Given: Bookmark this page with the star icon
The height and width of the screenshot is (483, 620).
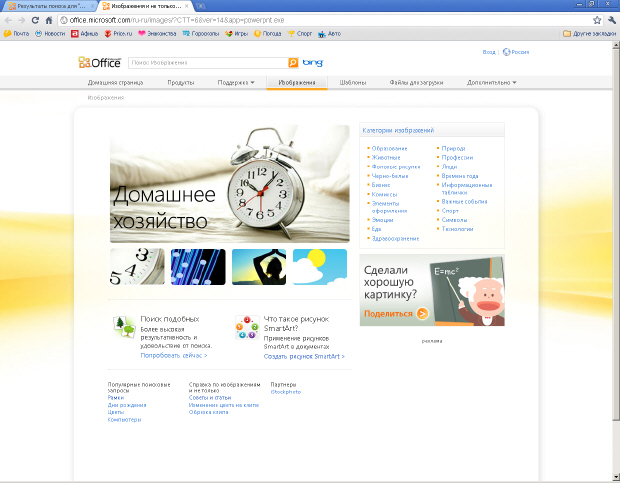Looking at the screenshot, I should (x=597, y=20).
